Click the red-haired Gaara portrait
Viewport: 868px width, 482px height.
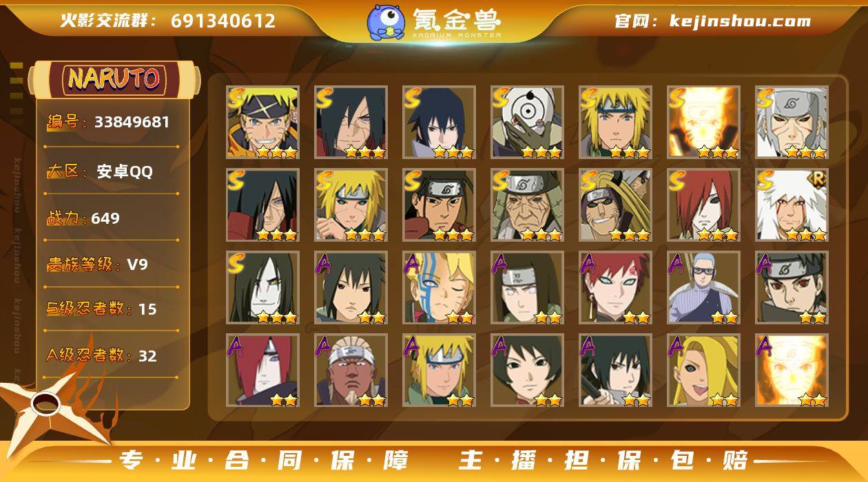(x=615, y=288)
